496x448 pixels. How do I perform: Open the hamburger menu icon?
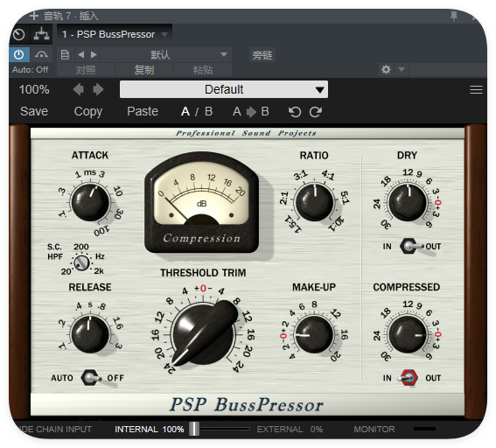click(476, 89)
